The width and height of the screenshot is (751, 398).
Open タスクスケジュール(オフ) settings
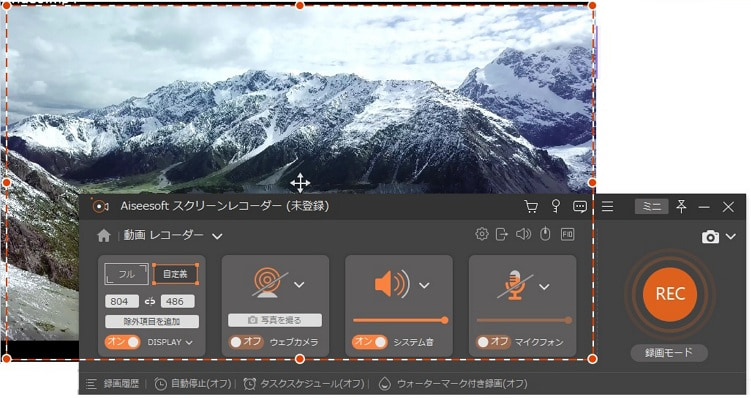click(x=312, y=384)
